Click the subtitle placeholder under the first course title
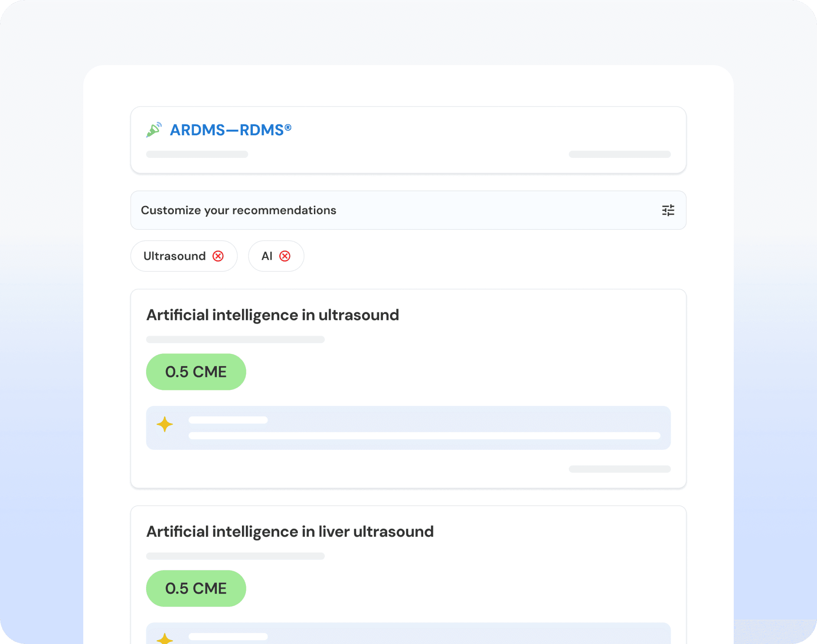The width and height of the screenshot is (817, 644). tap(235, 340)
